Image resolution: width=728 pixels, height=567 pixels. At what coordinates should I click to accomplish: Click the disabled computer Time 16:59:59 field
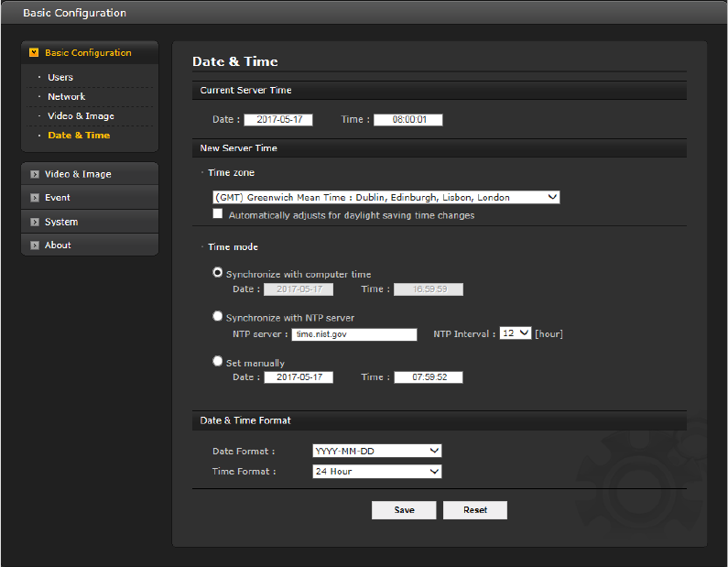click(x=429, y=289)
